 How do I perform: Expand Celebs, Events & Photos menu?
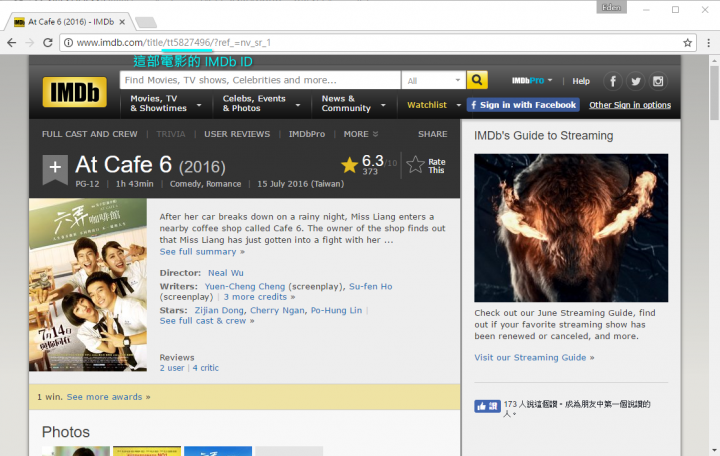tap(261, 104)
